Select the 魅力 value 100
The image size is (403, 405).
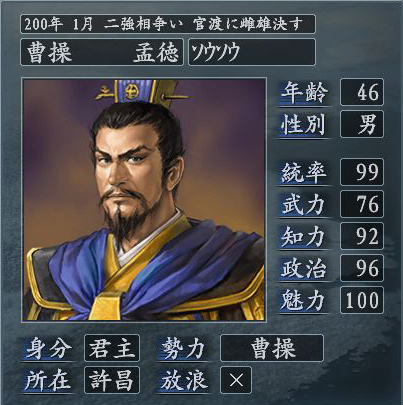(x=362, y=300)
